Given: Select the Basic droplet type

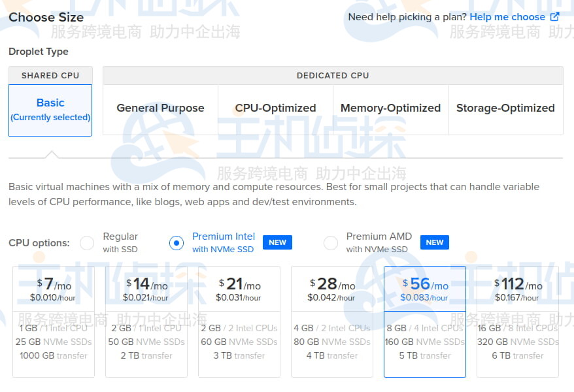Looking at the screenshot, I should click(x=50, y=110).
